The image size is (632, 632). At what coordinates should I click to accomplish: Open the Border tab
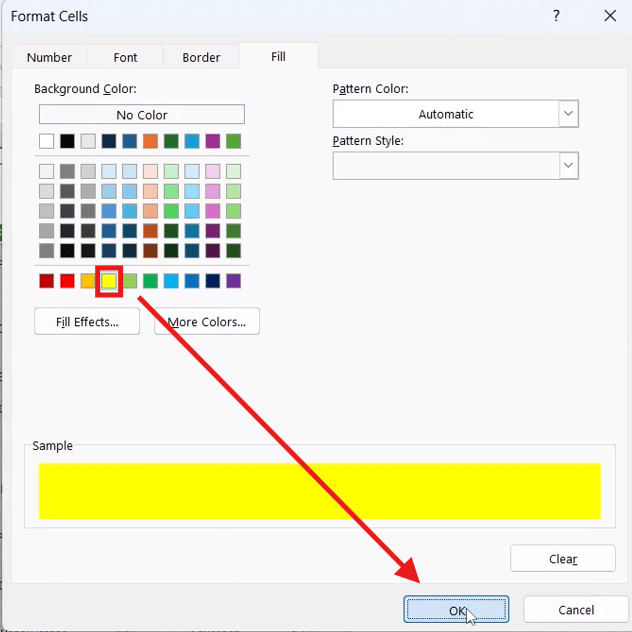tap(201, 57)
